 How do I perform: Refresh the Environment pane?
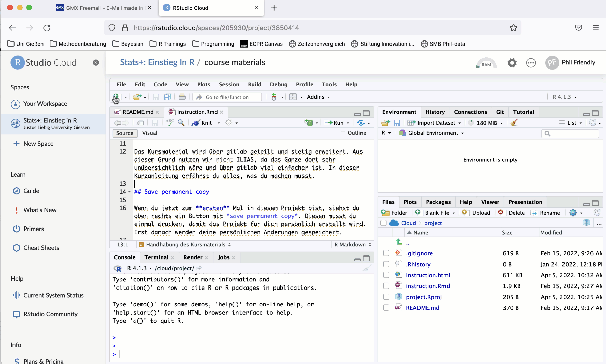593,123
